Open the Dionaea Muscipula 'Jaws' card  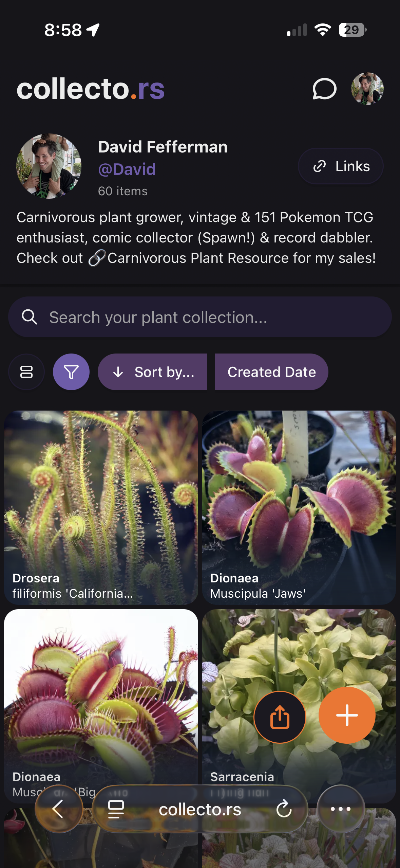pos(299,507)
